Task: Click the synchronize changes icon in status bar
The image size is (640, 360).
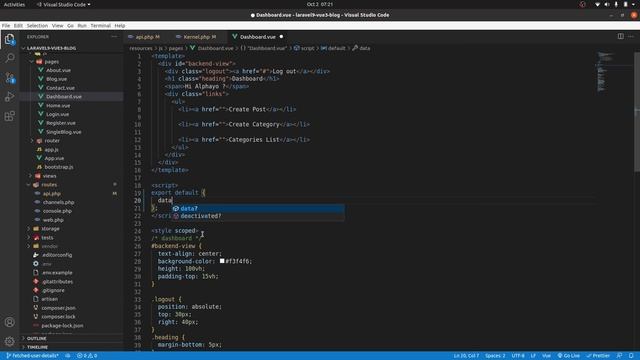Action: coord(68,356)
